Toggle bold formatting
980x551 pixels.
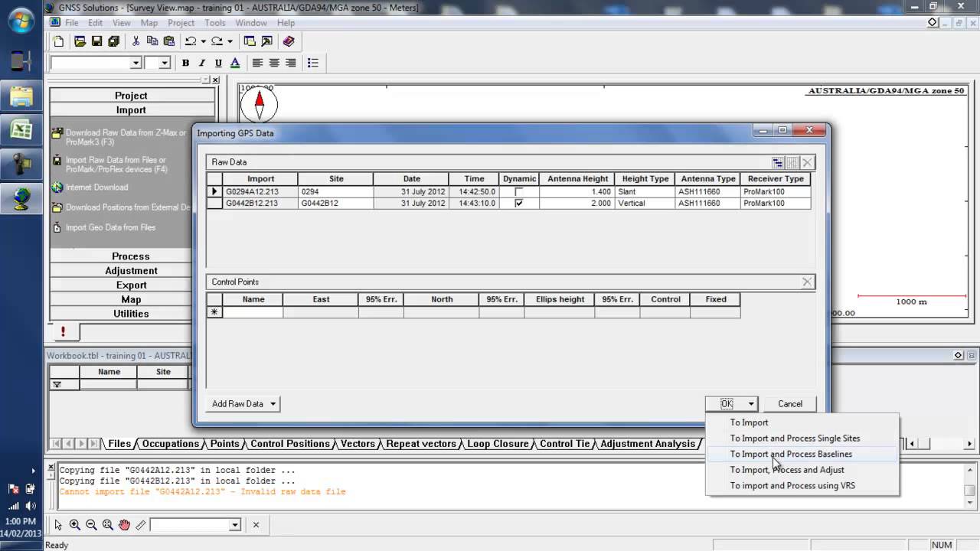pos(185,63)
